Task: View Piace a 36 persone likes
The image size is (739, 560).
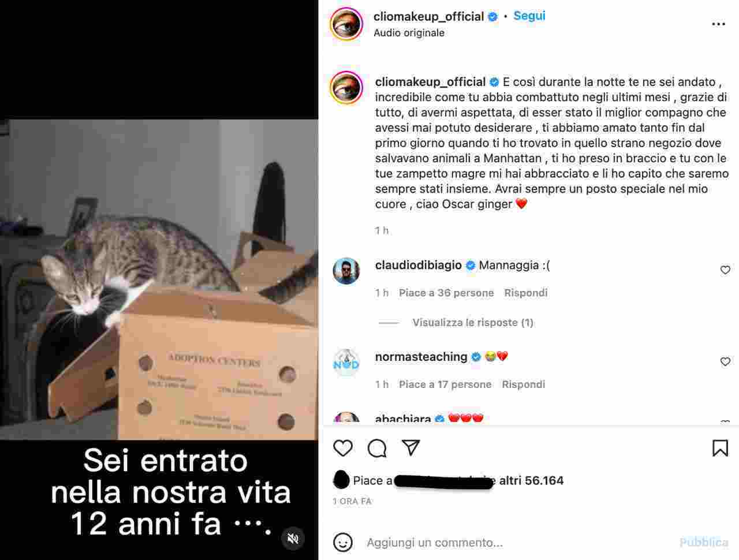Action: 446,293
